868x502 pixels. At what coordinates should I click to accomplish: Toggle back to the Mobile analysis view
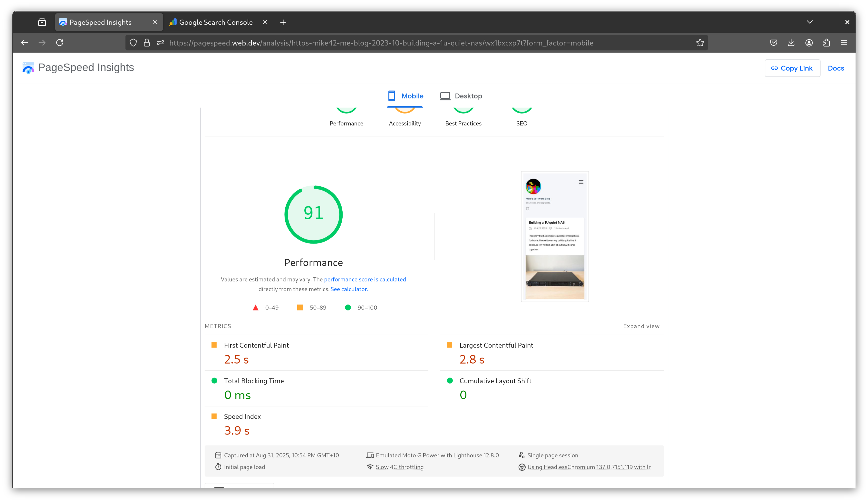(x=405, y=96)
